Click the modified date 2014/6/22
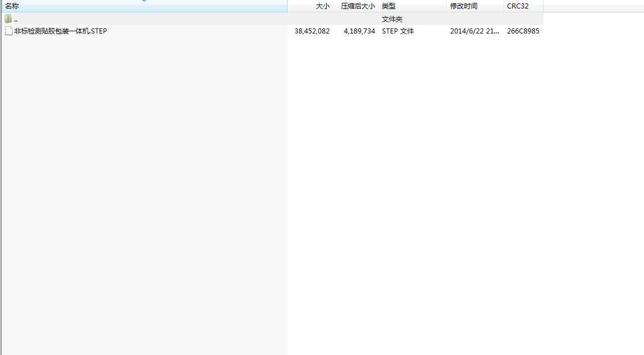 (475, 31)
